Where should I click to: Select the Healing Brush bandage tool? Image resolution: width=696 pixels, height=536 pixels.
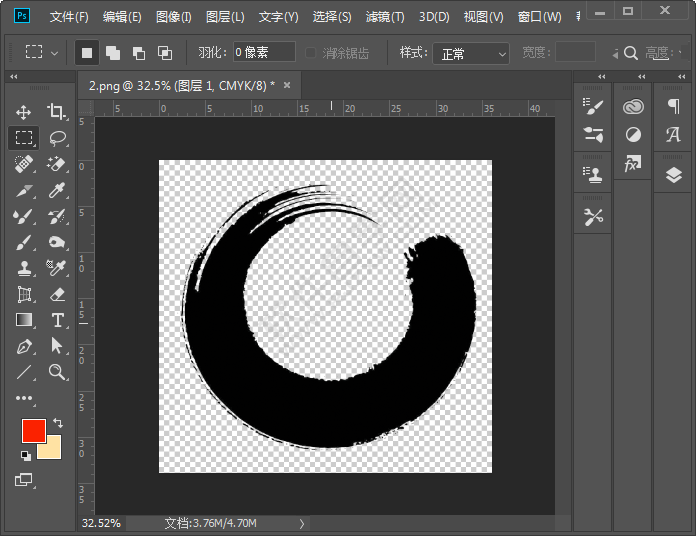(24, 164)
